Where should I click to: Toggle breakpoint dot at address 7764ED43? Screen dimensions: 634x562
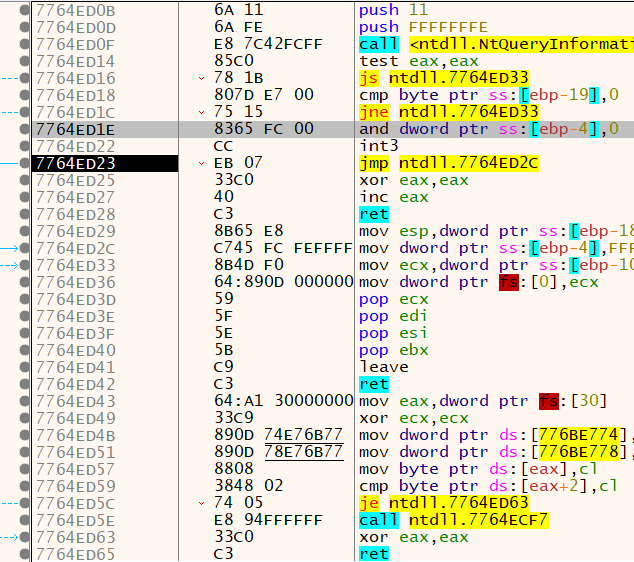25,401
